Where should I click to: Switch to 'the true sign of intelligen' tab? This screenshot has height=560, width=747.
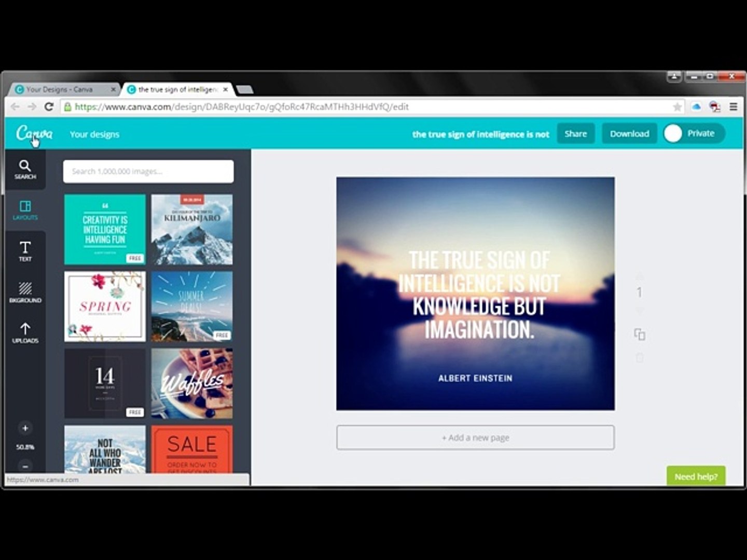[178, 89]
